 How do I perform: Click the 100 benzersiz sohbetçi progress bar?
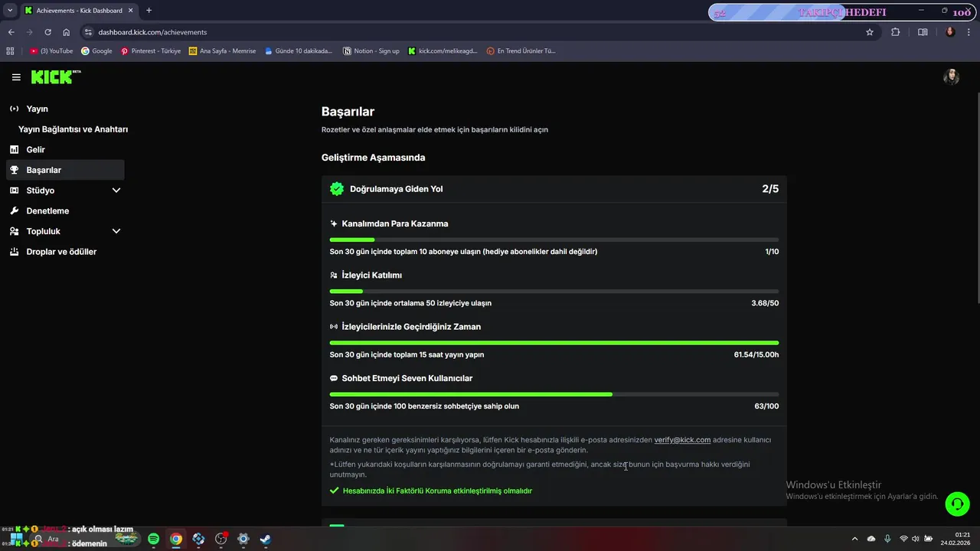(554, 394)
